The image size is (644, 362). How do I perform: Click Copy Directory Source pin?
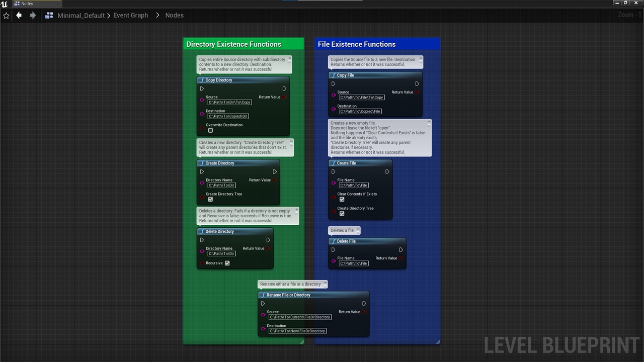click(x=202, y=100)
